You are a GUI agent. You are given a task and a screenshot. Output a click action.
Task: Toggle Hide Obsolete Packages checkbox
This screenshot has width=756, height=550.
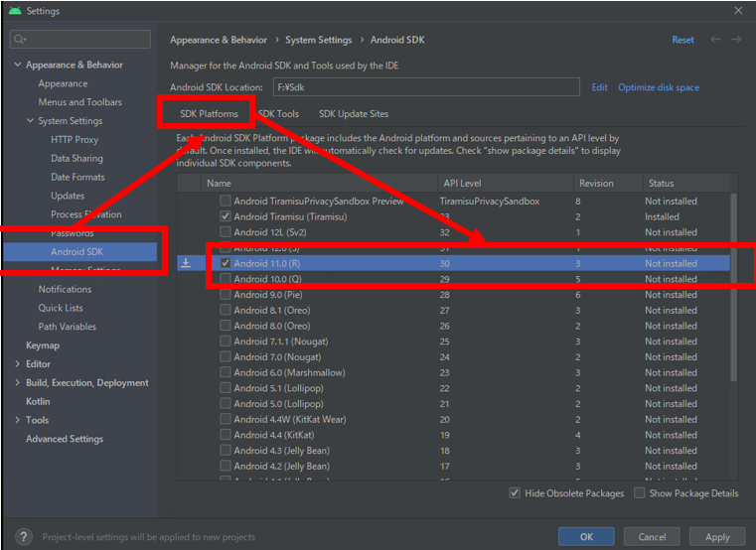click(x=515, y=493)
